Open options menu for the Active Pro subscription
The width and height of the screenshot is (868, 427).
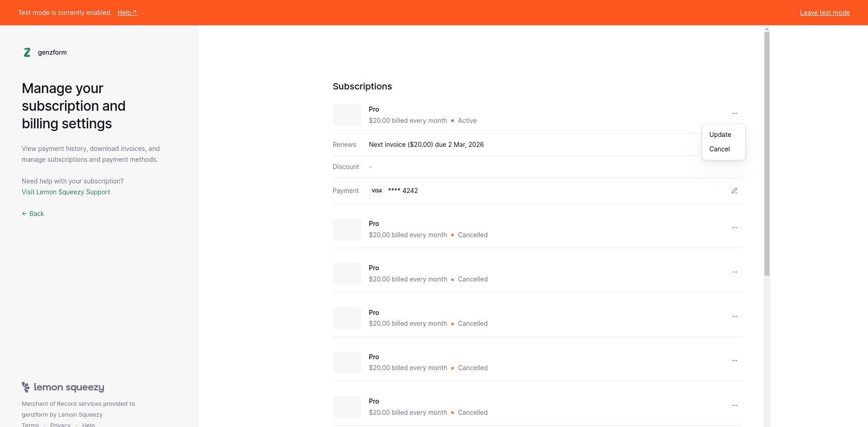[x=735, y=113]
